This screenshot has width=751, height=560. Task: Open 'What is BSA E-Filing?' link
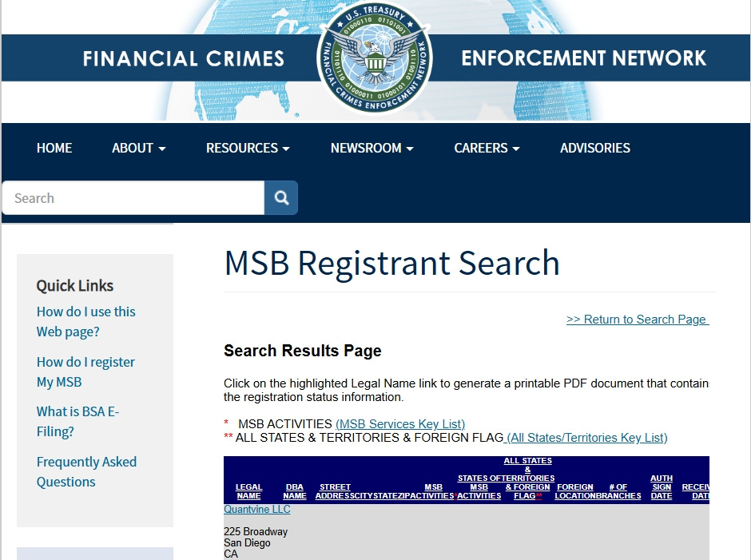point(77,422)
